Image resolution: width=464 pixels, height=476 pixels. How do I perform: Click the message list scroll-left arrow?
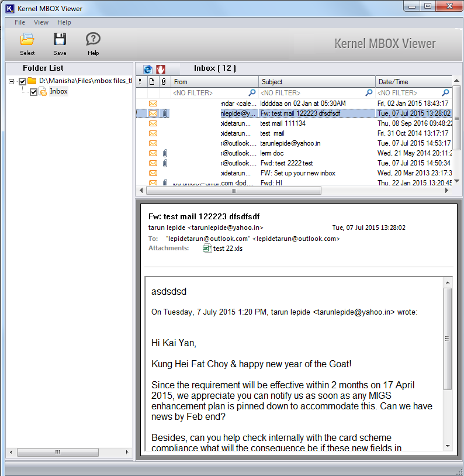(x=141, y=191)
